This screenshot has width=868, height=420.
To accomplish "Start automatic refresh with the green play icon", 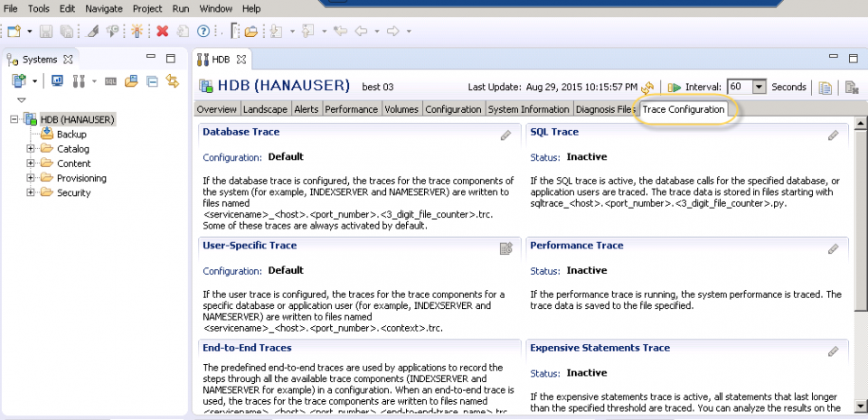I will click(674, 88).
